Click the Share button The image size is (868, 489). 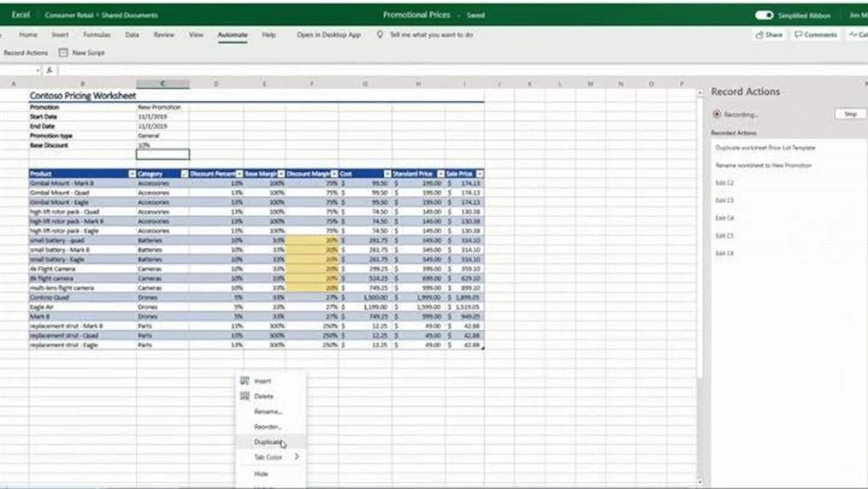[769, 35]
